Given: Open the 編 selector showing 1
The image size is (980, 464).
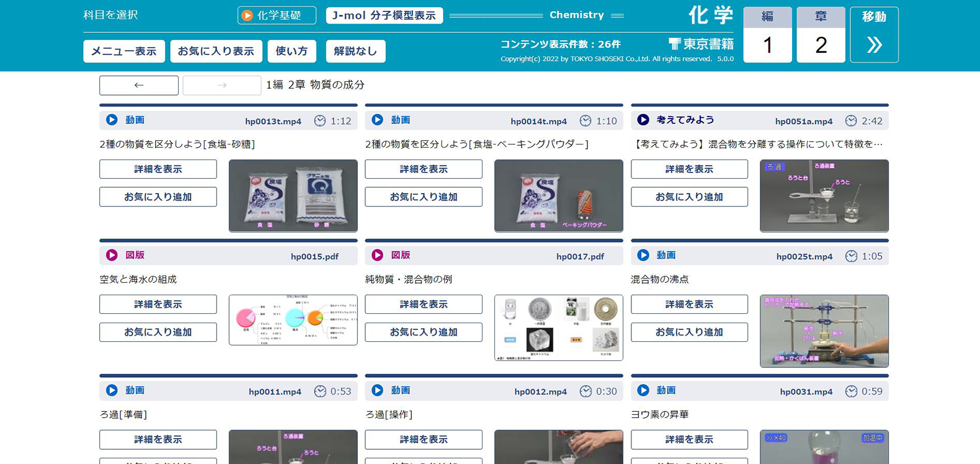Looking at the screenshot, I should pos(767,35).
